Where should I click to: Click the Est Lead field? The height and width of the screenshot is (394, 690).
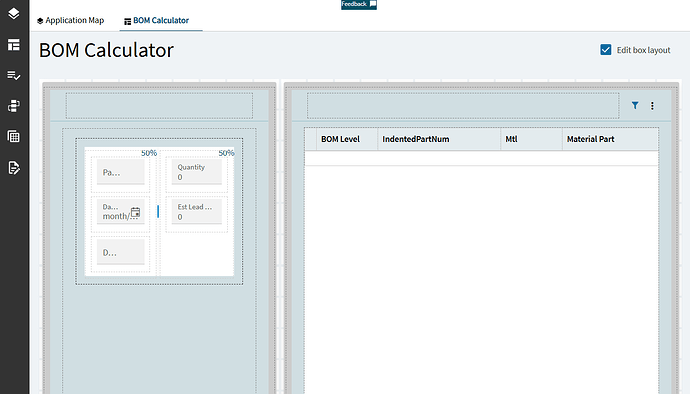click(x=197, y=211)
